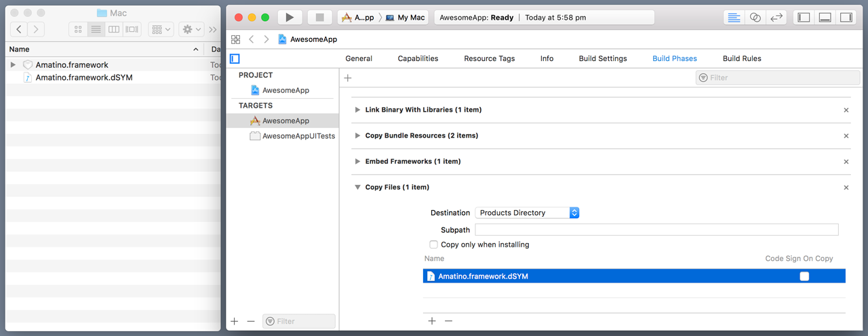Go back in Finder window
Image resolution: width=868 pixels, height=336 pixels.
click(x=19, y=30)
